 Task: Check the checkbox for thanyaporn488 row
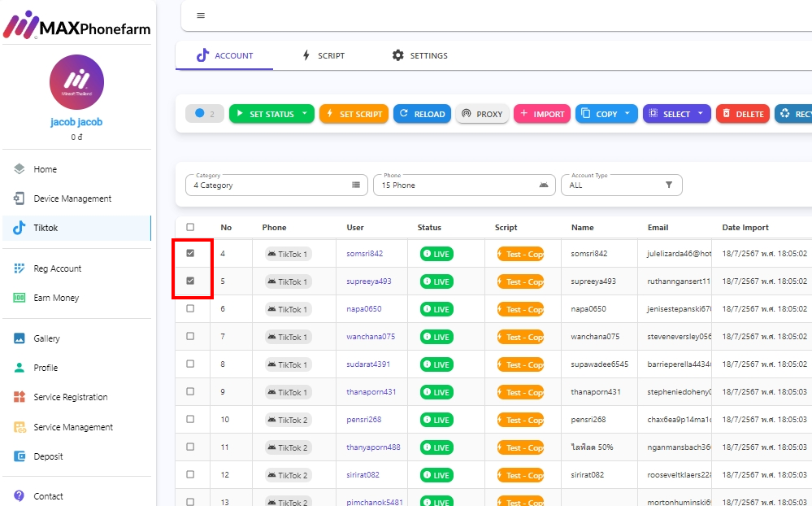coord(190,447)
